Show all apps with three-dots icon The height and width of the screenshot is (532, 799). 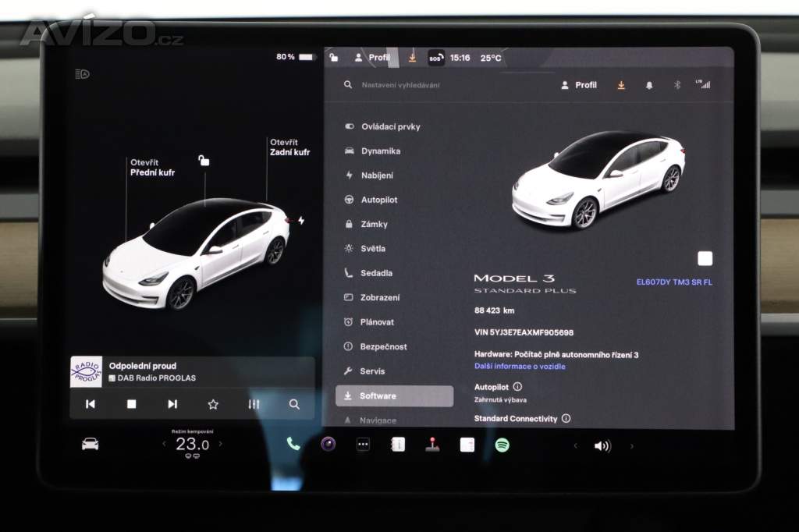coord(363,445)
